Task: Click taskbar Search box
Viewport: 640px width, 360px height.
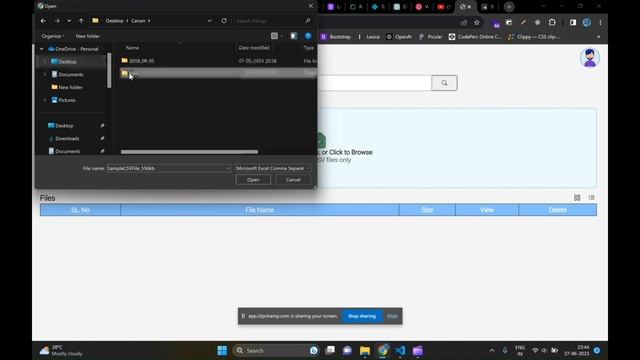Action: 276,351
